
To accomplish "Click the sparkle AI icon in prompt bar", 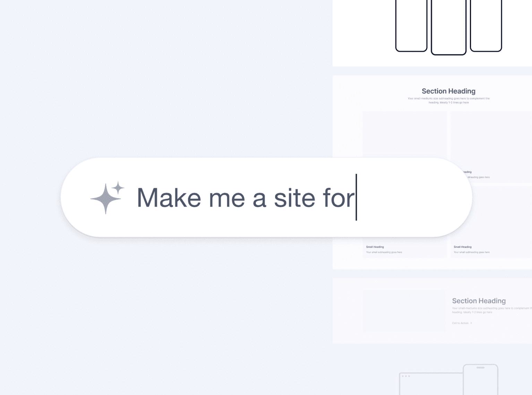I will (x=107, y=197).
